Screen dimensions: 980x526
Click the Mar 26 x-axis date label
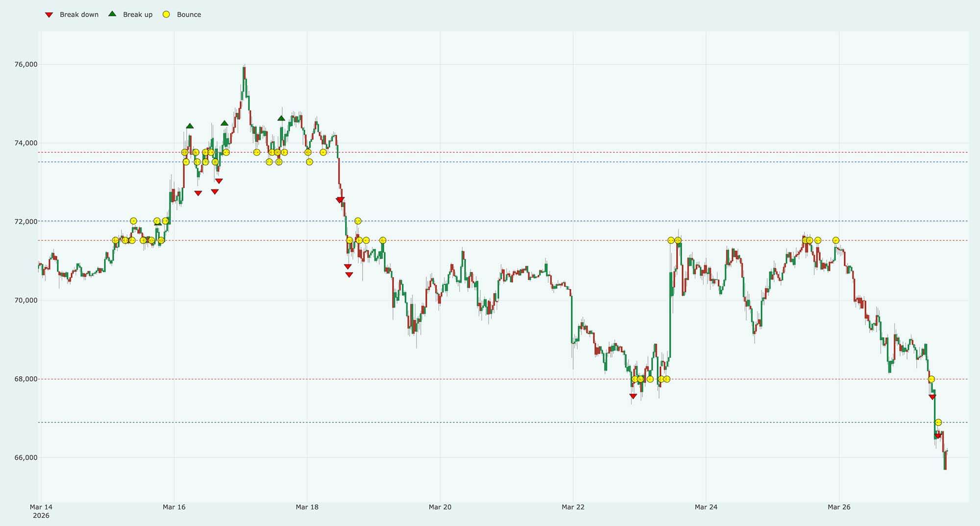[838, 507]
